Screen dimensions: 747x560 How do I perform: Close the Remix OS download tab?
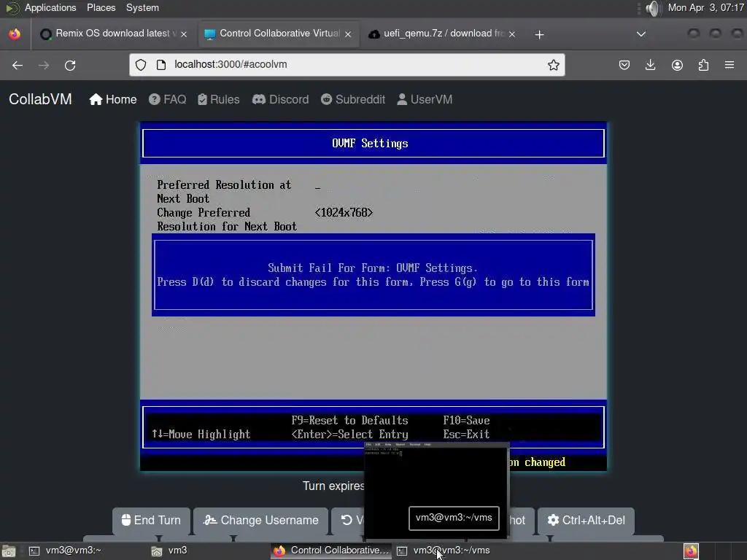click(x=184, y=34)
